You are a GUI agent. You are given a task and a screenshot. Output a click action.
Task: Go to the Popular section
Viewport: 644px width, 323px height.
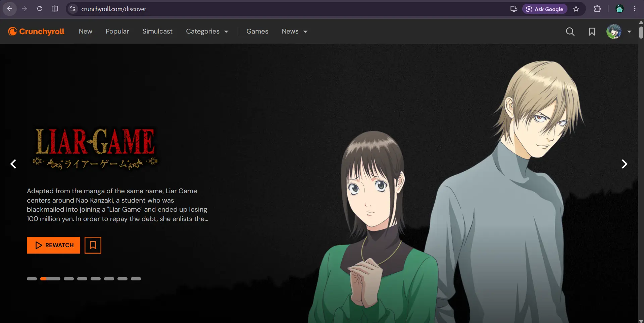click(117, 32)
